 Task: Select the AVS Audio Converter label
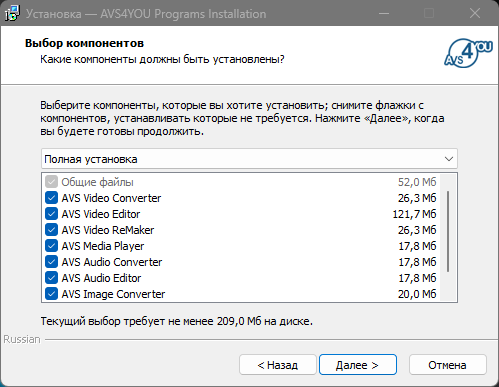[112, 262]
